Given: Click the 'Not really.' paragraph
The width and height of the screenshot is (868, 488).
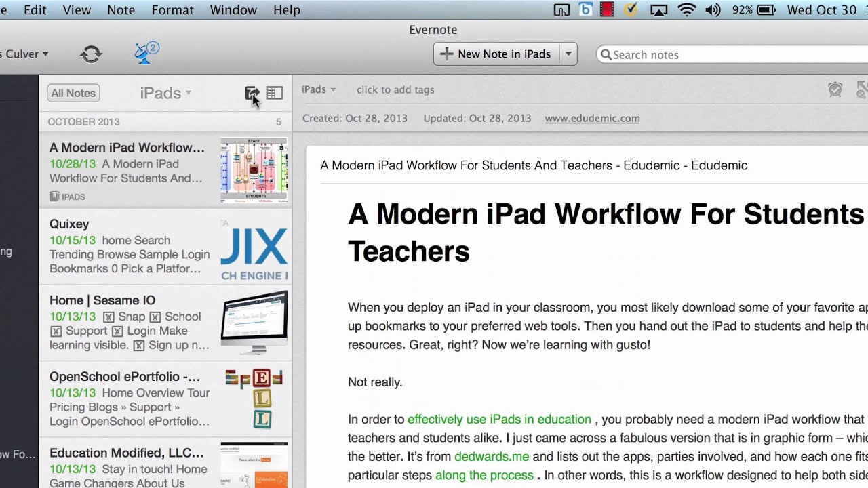Looking at the screenshot, I should pos(375,382).
